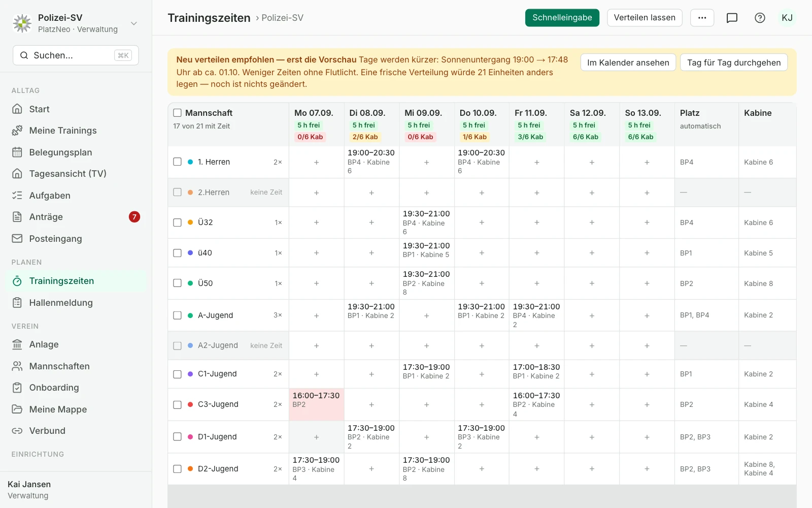
Task: Click the Verteilen lassen button
Action: 645,18
